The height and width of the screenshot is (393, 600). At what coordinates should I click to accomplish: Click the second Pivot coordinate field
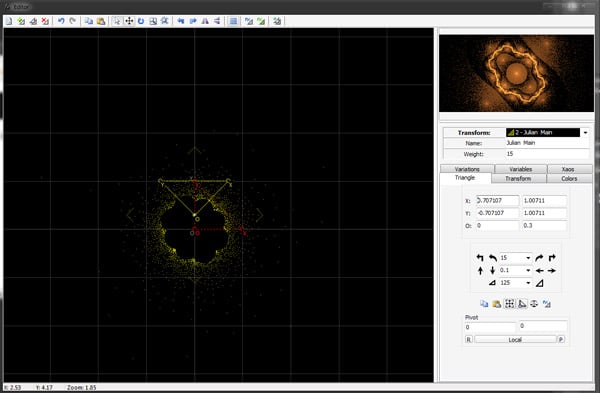pos(543,326)
